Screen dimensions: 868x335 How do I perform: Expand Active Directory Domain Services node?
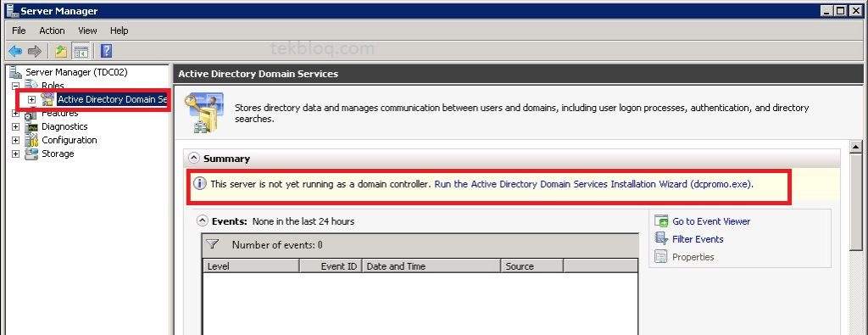[31, 100]
